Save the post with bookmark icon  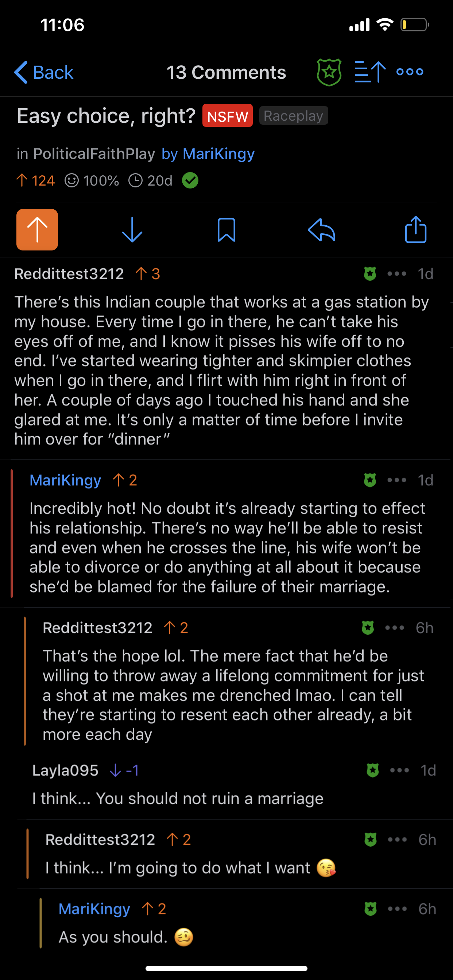226,230
